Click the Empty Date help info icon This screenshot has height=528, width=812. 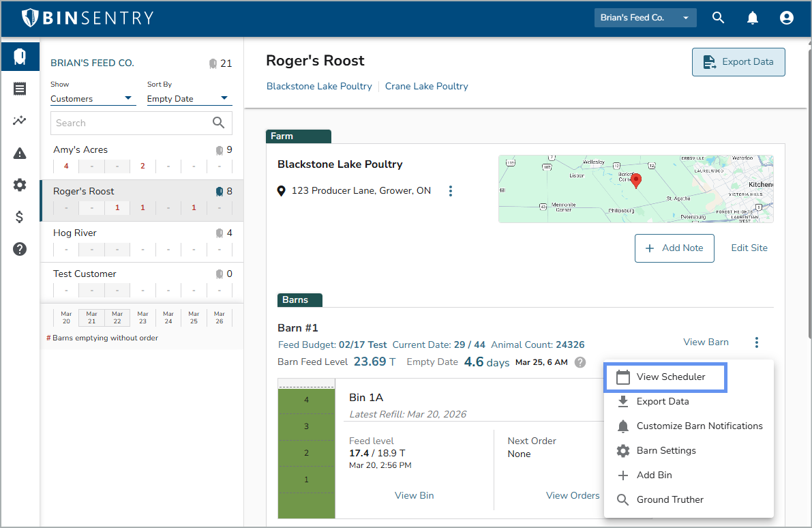[x=580, y=362]
